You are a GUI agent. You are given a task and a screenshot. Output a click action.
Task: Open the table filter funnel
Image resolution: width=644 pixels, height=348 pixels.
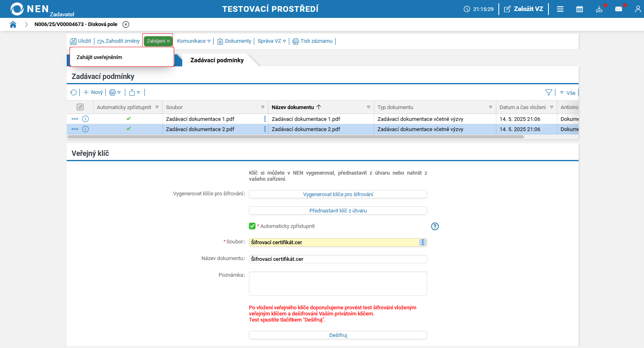point(549,92)
